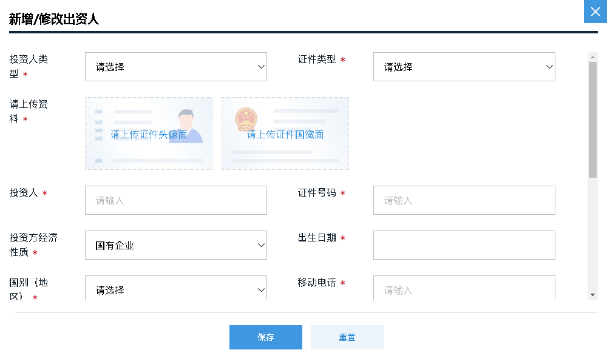Viewport: 607px width, 364px height.
Task: Close the 新增/修改出资人 dialog
Action: 595,12
